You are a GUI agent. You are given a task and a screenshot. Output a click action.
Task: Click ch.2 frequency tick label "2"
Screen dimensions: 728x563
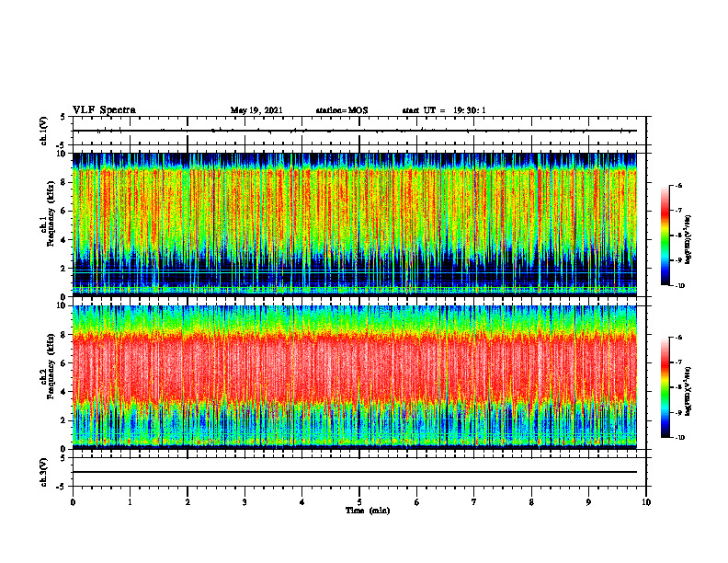64,420
